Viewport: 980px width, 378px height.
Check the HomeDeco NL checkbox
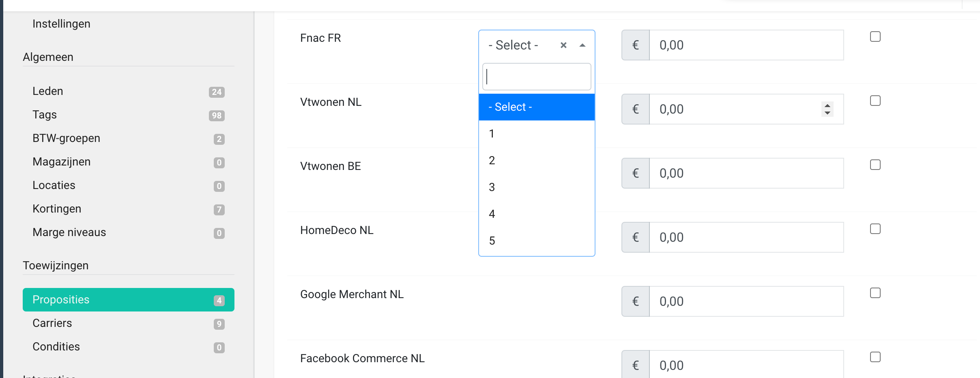[875, 229]
